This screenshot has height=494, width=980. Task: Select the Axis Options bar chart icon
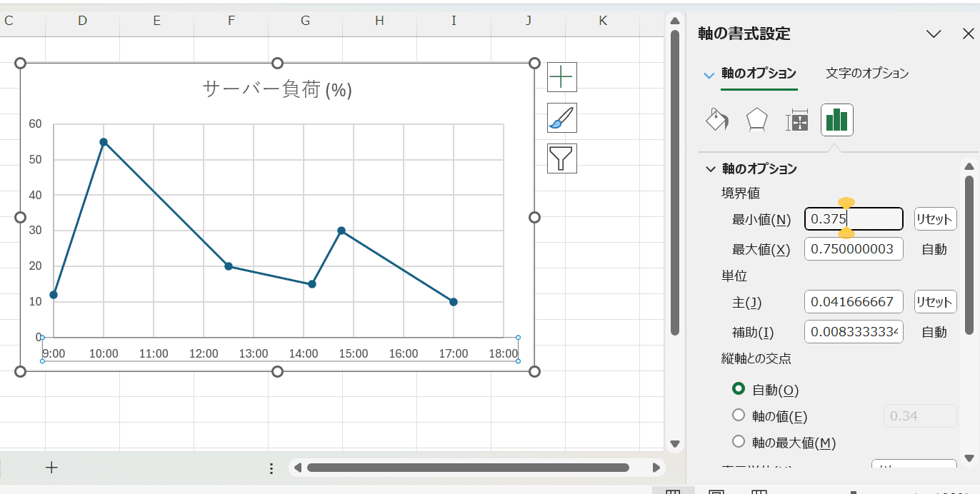click(836, 121)
